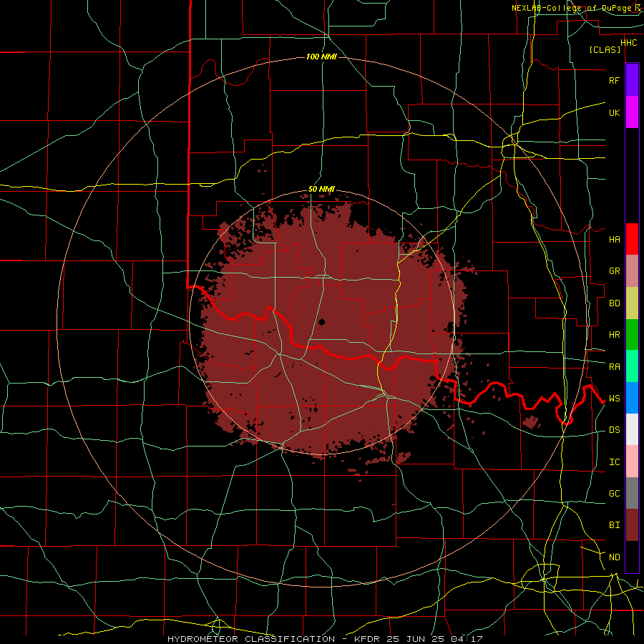Select the GR legend color block
644x644 pixels.
pyautogui.click(x=632, y=271)
